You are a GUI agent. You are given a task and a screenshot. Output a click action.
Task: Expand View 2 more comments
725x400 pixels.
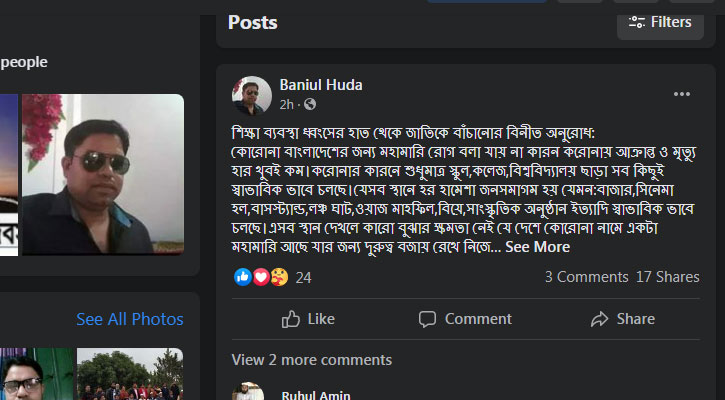pyautogui.click(x=312, y=360)
